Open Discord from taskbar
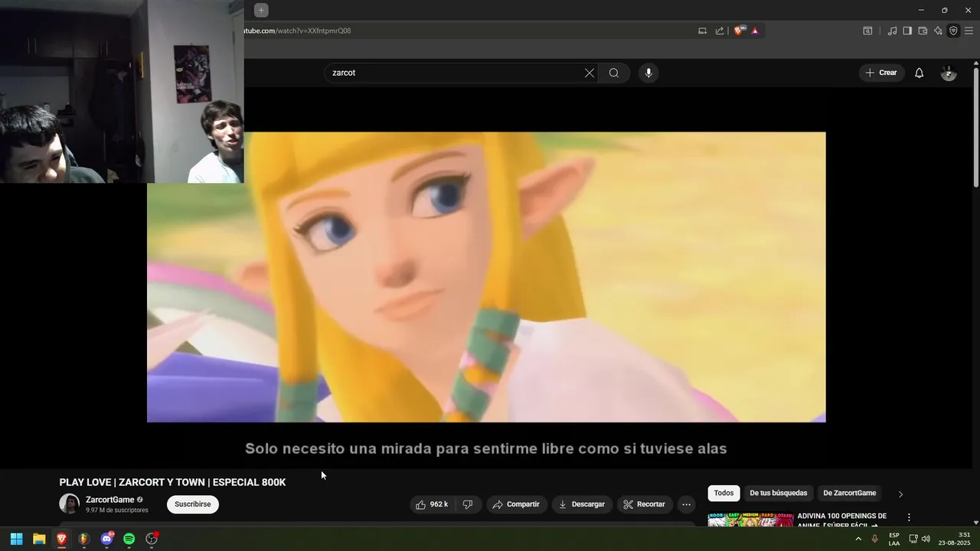The width and height of the screenshot is (980, 551). (106, 539)
